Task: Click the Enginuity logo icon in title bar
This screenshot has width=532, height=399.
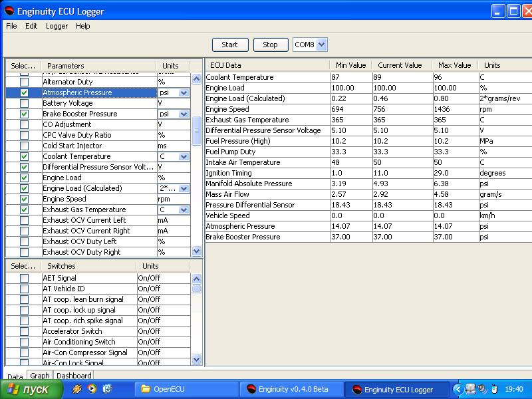Action: pyautogui.click(x=9, y=11)
